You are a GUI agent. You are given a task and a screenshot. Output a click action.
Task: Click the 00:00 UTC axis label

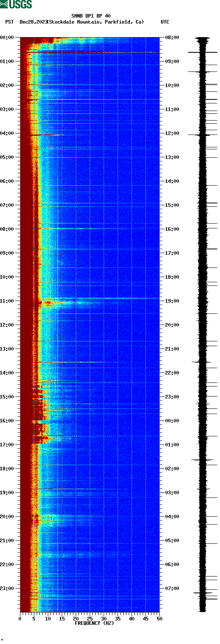(172, 421)
